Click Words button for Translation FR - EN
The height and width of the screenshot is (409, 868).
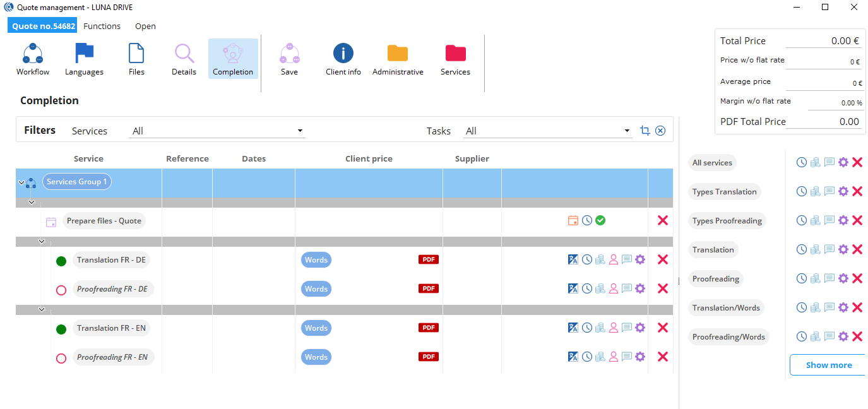pyautogui.click(x=316, y=328)
